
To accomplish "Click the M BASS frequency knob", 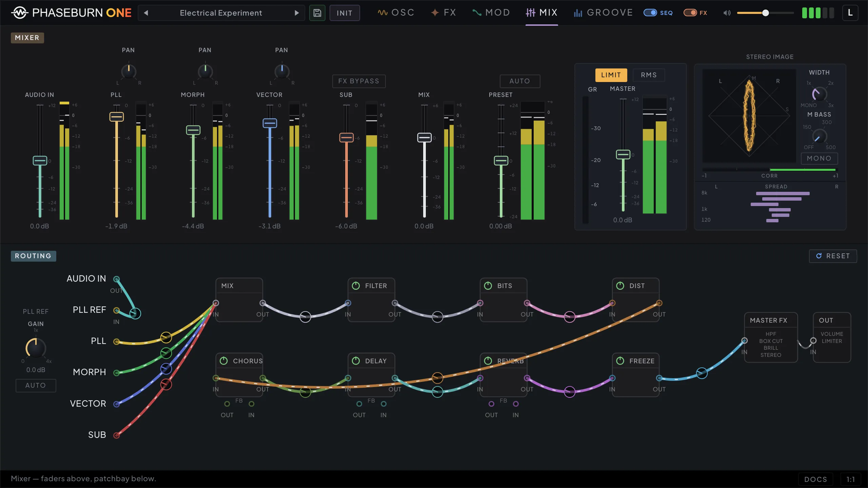I will pyautogui.click(x=819, y=136).
